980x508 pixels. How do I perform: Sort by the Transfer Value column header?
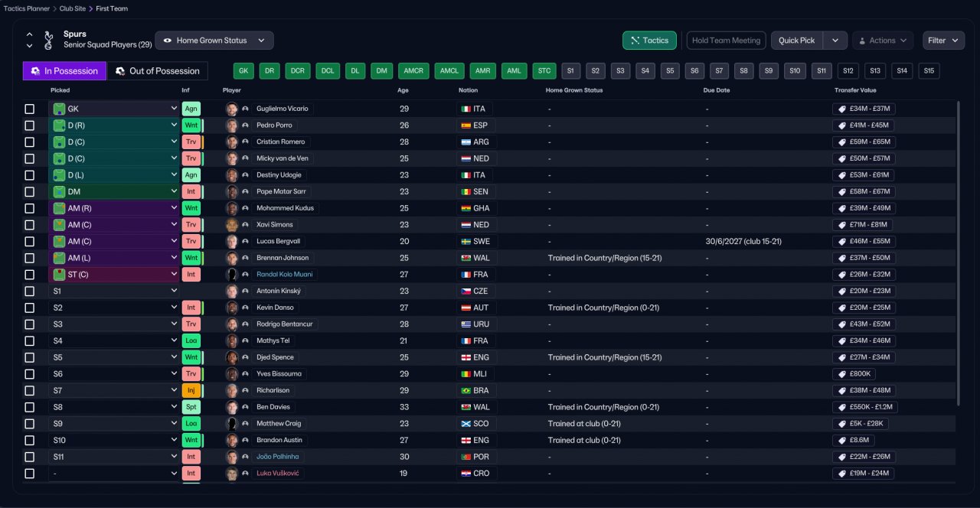click(x=857, y=90)
